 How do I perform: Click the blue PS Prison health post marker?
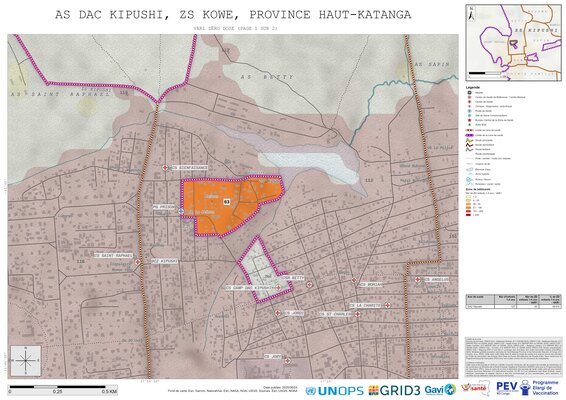point(181,211)
